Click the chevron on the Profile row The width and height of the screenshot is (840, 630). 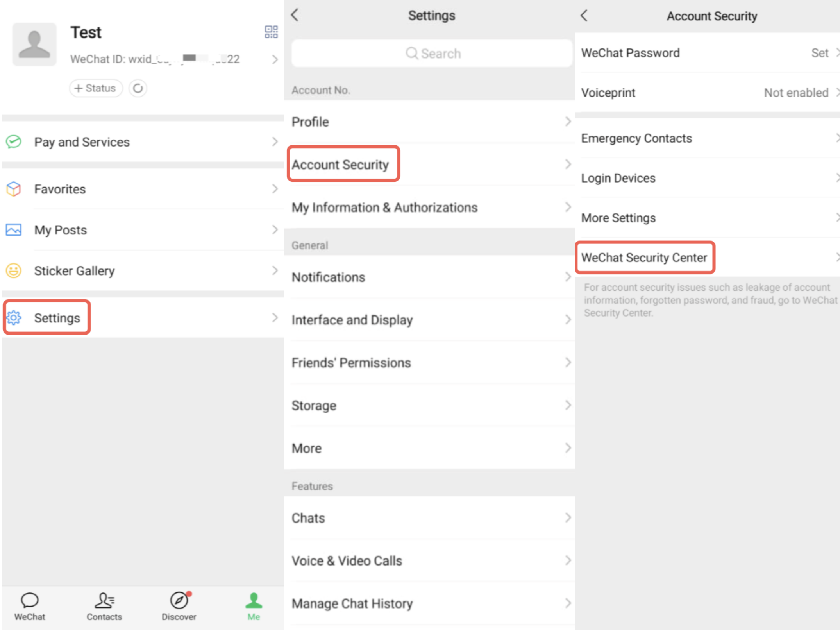[568, 122]
